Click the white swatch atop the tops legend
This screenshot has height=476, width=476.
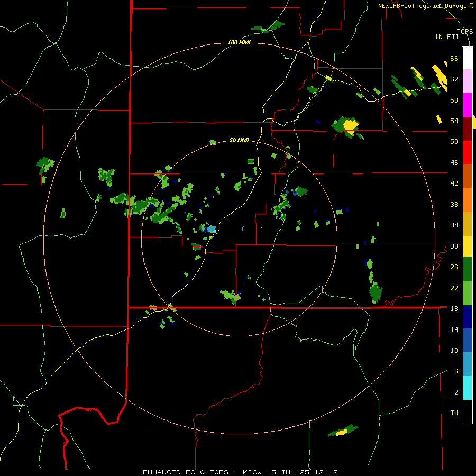click(467, 58)
